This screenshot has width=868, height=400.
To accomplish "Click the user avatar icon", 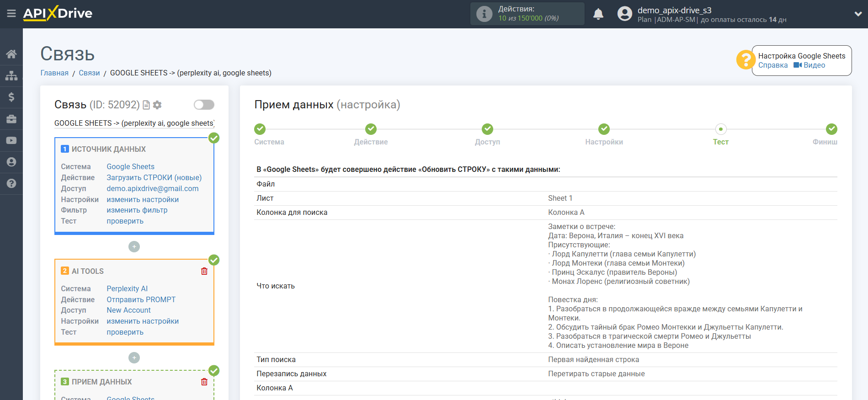I will pyautogui.click(x=624, y=14).
